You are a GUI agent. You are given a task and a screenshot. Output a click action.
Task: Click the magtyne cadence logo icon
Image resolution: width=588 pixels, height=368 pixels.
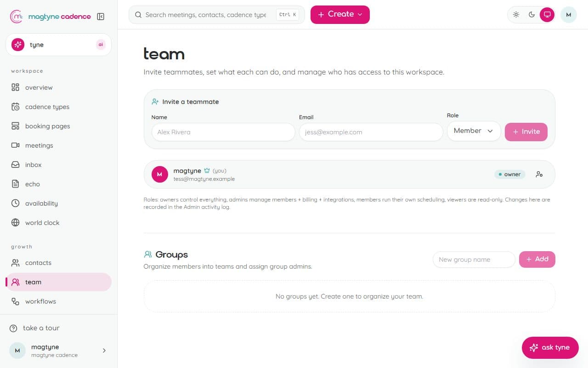coord(17,17)
